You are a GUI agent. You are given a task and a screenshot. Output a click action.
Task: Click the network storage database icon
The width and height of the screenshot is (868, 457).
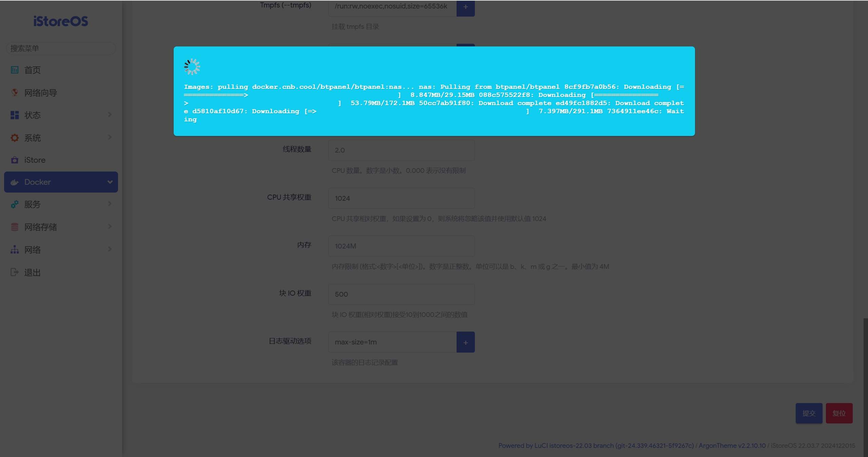tap(15, 227)
